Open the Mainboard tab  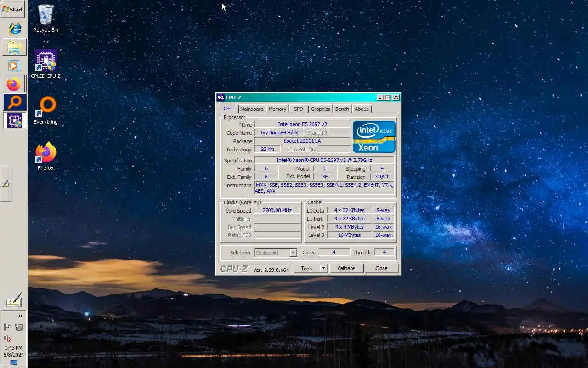pyautogui.click(x=252, y=109)
